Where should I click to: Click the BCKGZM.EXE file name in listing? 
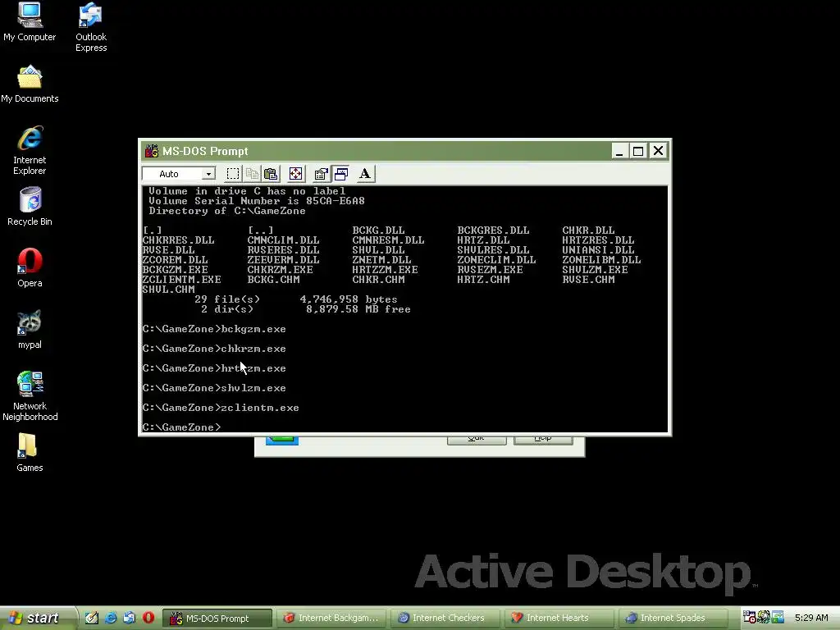[176, 269]
